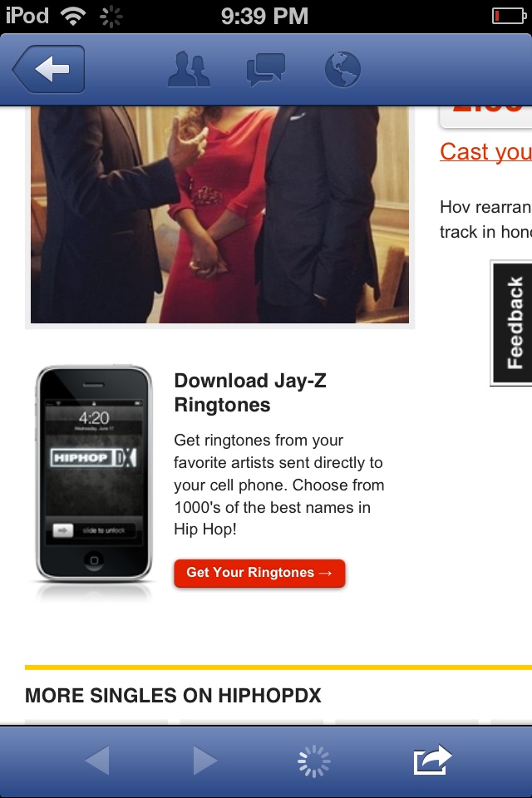The height and width of the screenshot is (798, 532).
Task: Open the messages chat bubbles icon
Action: 266,69
